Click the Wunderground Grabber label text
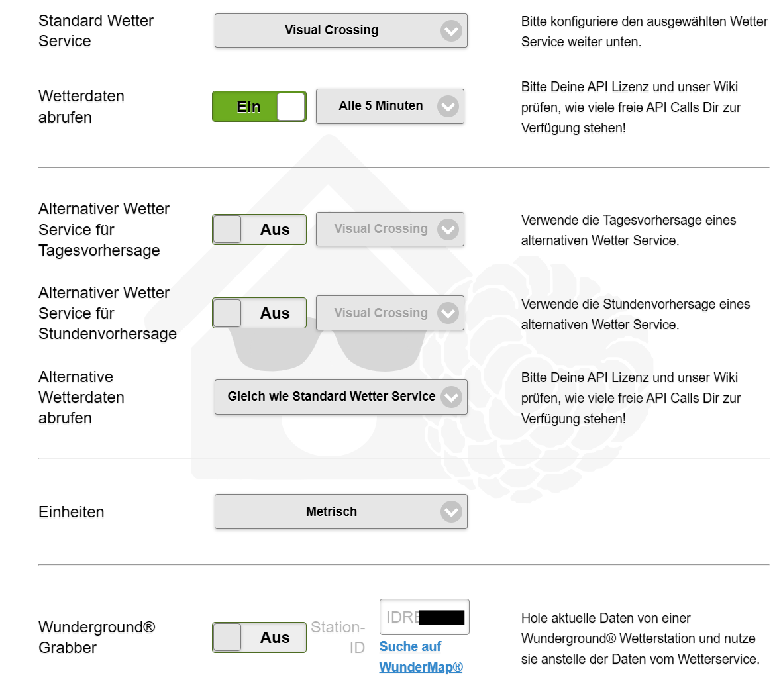This screenshot has height=700, width=777. [96, 637]
